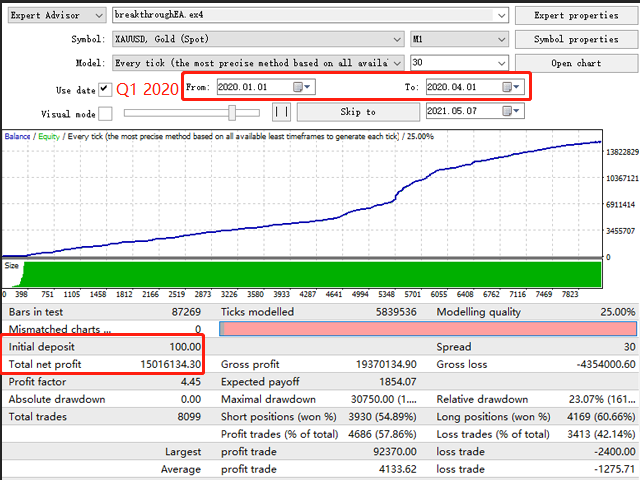This screenshot has height=480, width=640.
Task: Click Loss trades value 3413 (42.14%)
Action: 601,434
